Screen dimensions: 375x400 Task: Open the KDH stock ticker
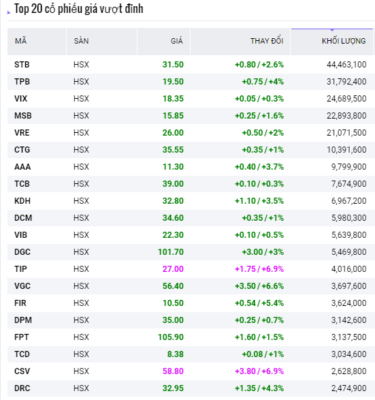click(x=22, y=201)
